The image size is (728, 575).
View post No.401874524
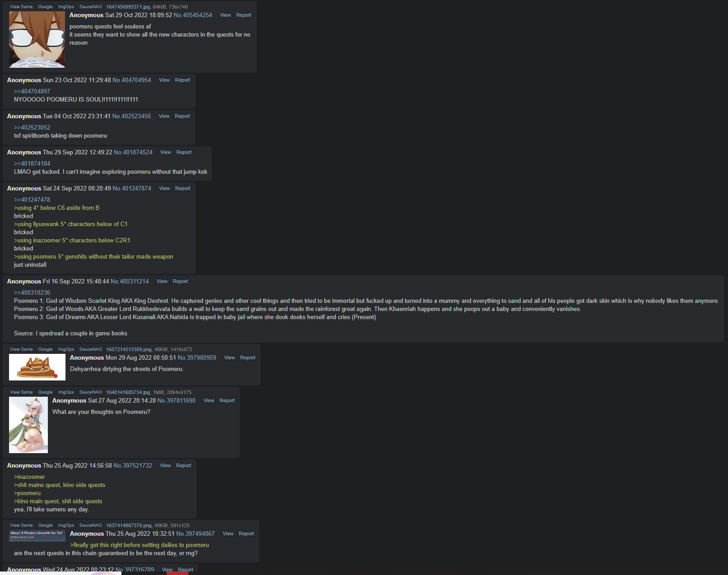coord(166,152)
